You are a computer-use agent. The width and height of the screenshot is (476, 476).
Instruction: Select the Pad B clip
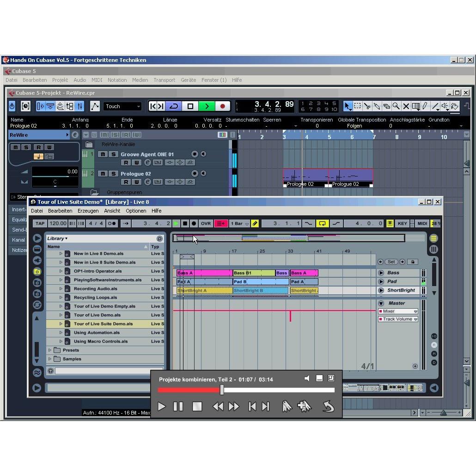(261, 282)
